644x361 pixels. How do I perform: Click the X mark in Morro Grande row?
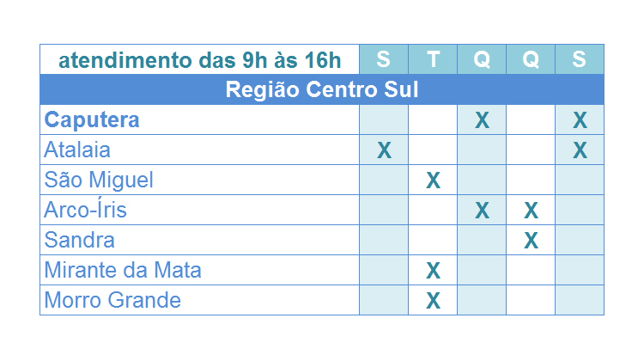pyautogui.click(x=434, y=301)
